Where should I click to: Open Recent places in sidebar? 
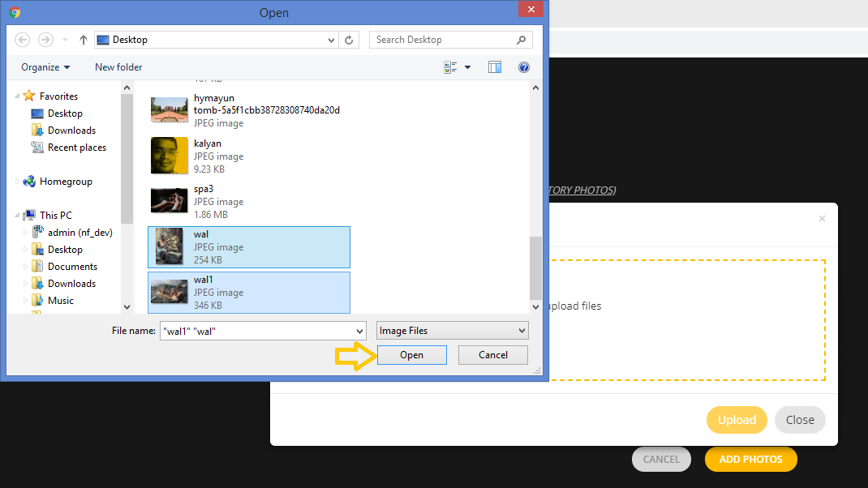[x=77, y=148]
